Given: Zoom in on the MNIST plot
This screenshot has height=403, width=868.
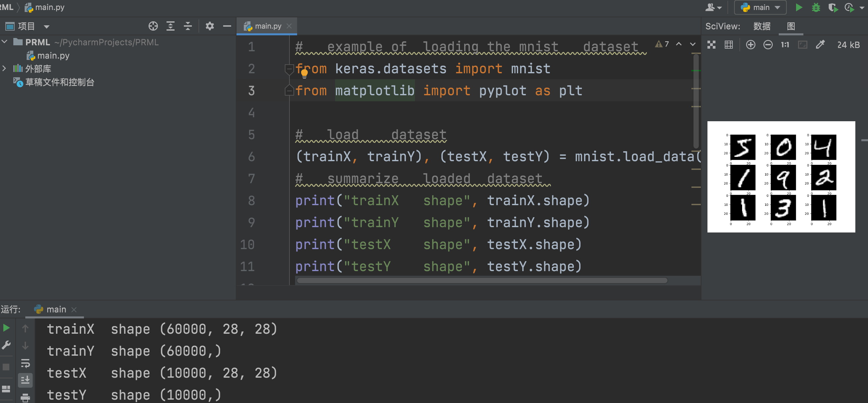Looking at the screenshot, I should [x=750, y=44].
